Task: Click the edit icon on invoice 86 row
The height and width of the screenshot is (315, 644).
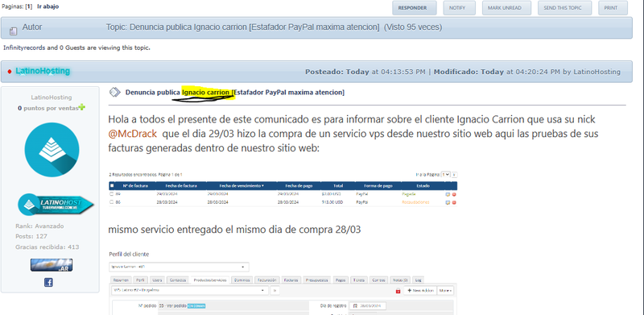Action: point(448,202)
